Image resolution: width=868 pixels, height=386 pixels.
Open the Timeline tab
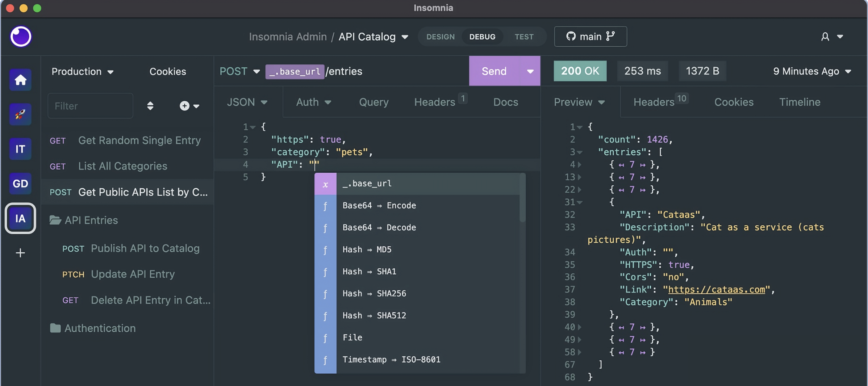coord(800,102)
